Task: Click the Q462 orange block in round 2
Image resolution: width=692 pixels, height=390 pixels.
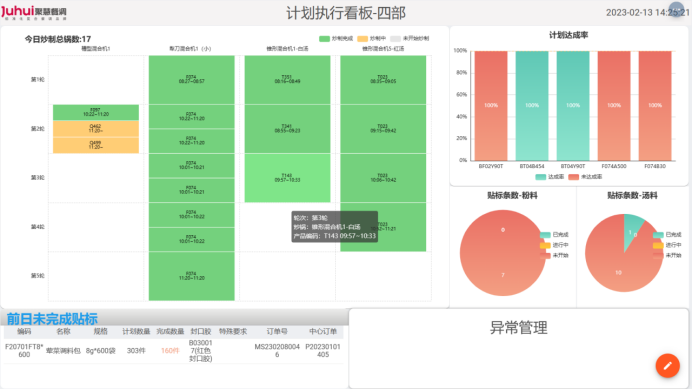Action: point(96,129)
